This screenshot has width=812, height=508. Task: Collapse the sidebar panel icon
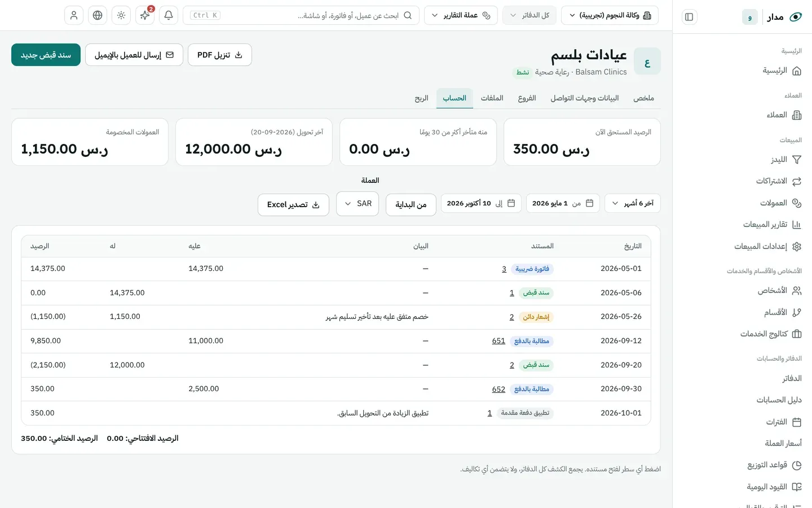pyautogui.click(x=689, y=17)
